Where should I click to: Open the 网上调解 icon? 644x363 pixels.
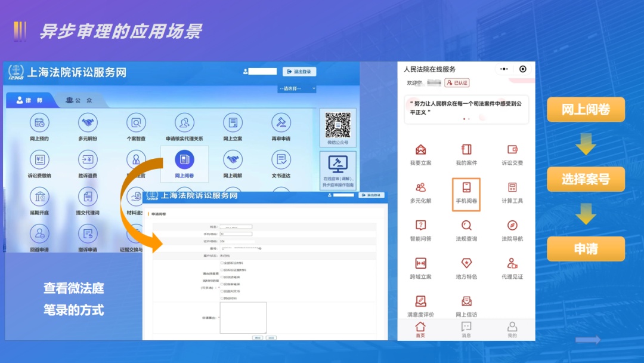click(x=233, y=160)
